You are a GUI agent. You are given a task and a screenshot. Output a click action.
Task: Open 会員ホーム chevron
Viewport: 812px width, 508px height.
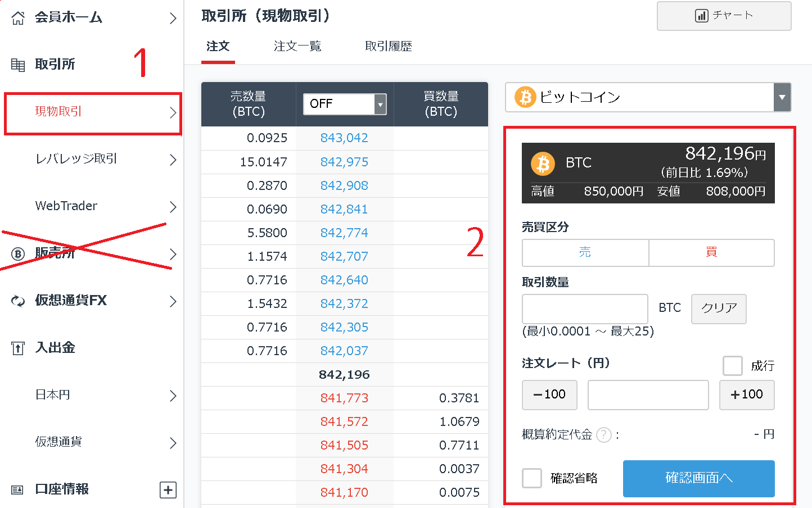click(173, 18)
